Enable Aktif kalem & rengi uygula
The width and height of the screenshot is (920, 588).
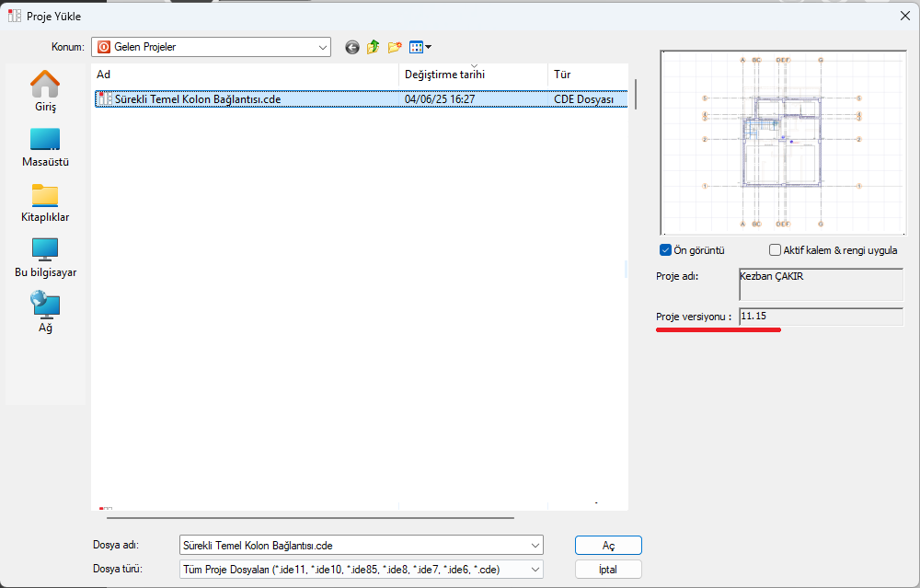click(x=775, y=250)
